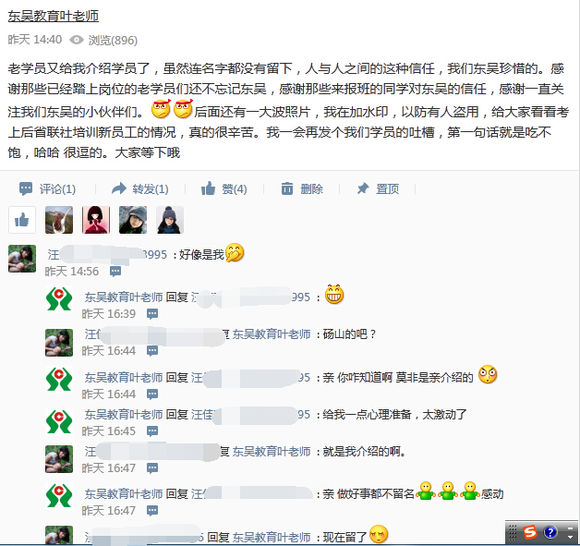Open author link 东吴教育叶老师 at top
Image resolution: width=580 pixels, height=546 pixels.
[53, 16]
